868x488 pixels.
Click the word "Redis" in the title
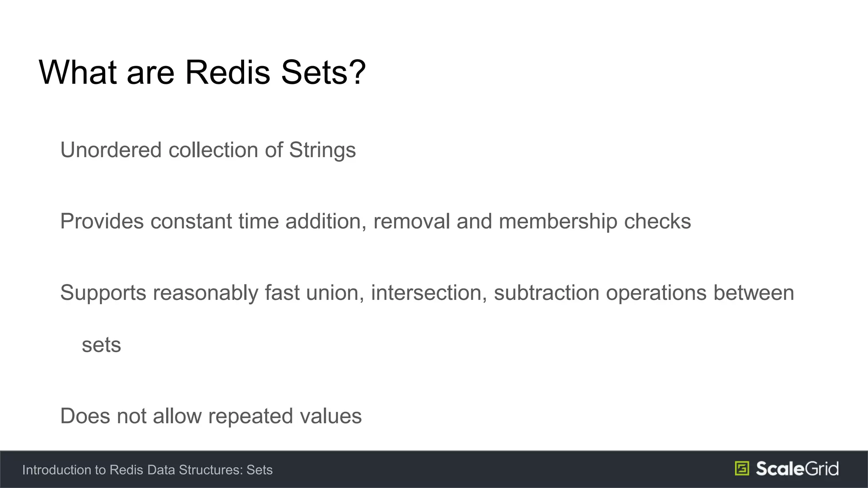[x=228, y=72]
